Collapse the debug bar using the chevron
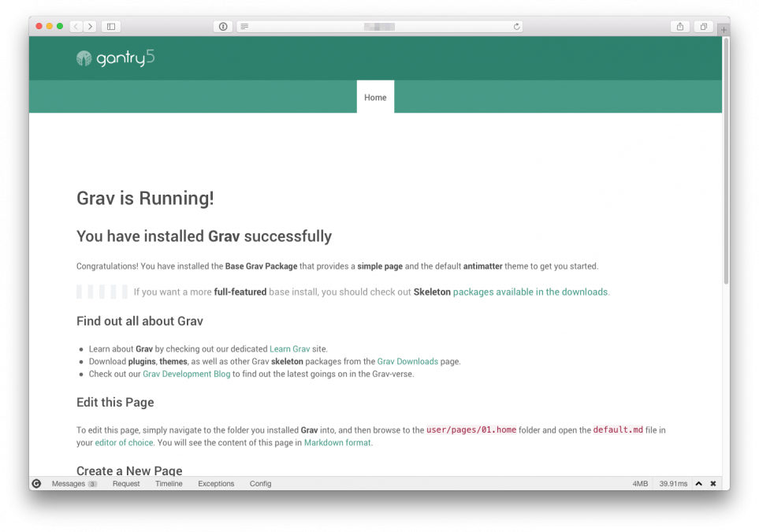Viewport: 759px width, 532px height. click(698, 484)
